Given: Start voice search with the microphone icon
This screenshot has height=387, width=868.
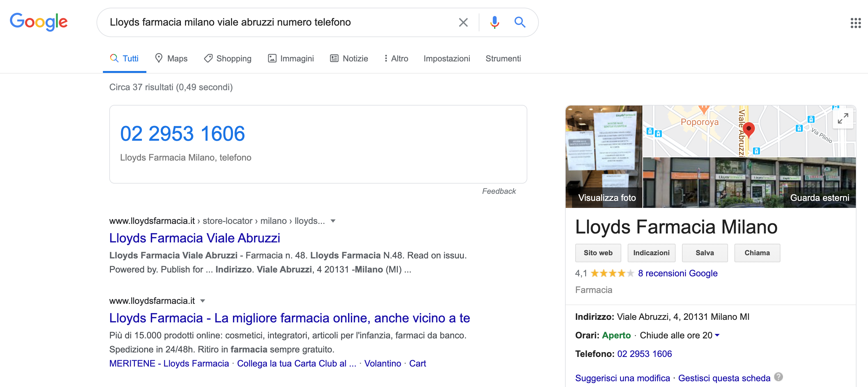Looking at the screenshot, I should click(x=494, y=22).
